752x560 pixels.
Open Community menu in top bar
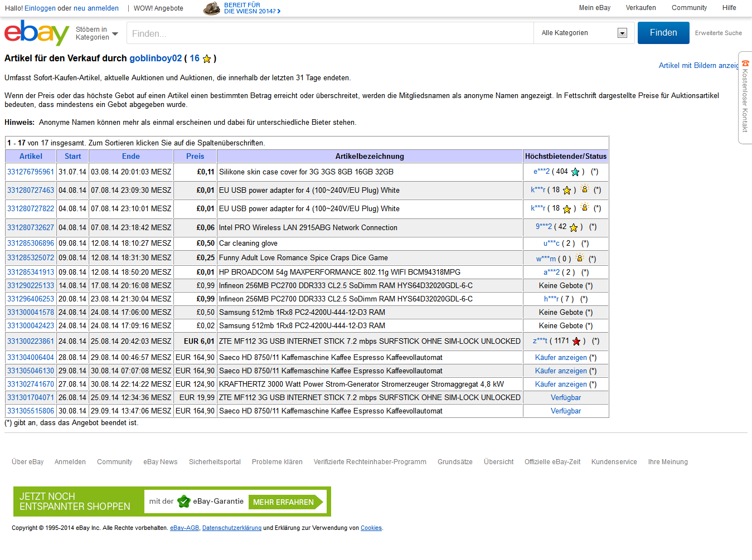tap(689, 8)
